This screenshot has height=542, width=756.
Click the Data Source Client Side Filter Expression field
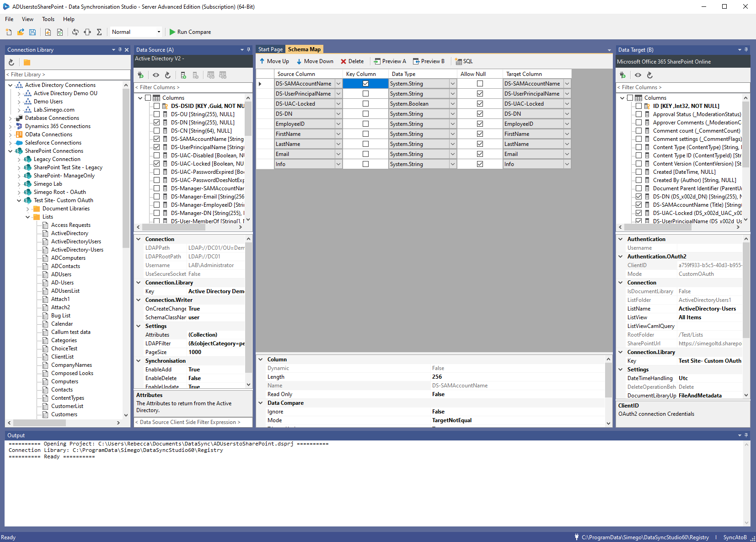193,422
